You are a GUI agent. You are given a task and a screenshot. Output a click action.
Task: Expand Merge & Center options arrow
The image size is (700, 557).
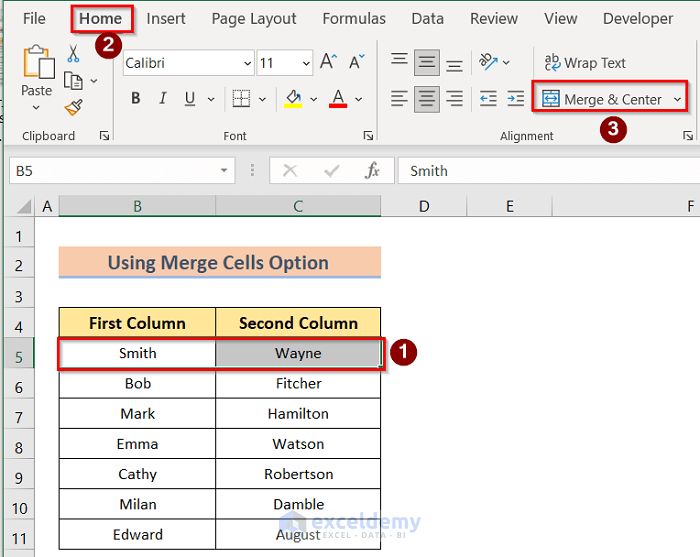click(x=677, y=99)
